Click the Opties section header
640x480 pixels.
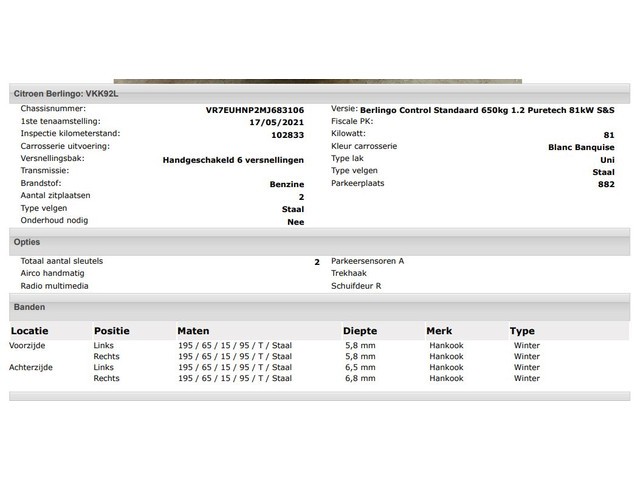pos(320,242)
